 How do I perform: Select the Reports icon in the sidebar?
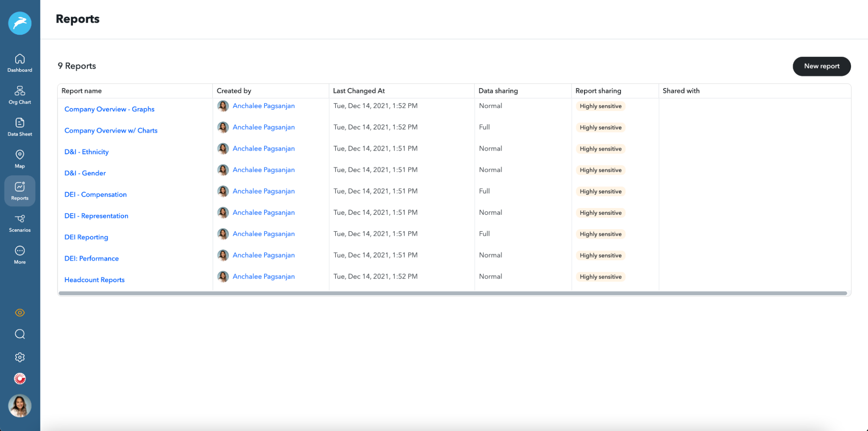click(x=20, y=191)
